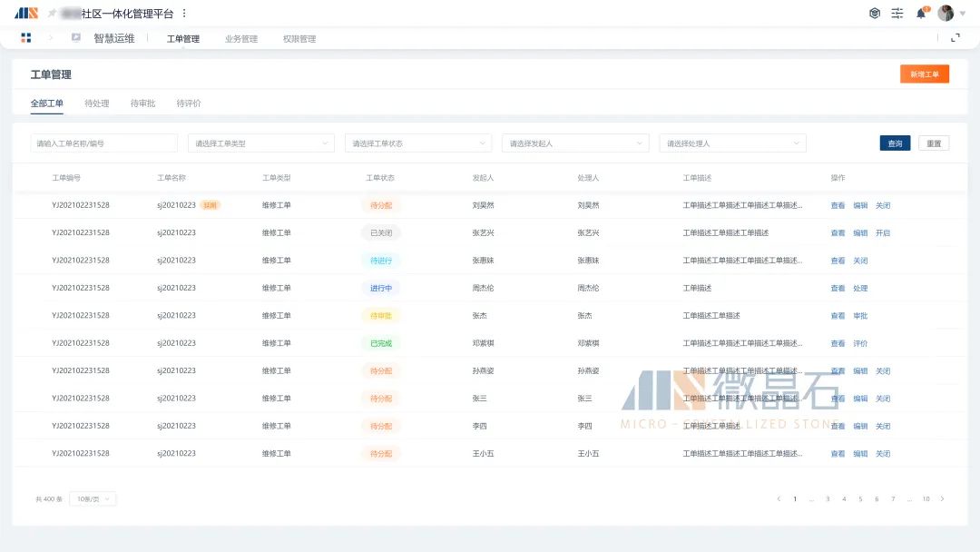This screenshot has width=980, height=552.
Task: Switch to the 待处理 tab
Action: coord(97,103)
